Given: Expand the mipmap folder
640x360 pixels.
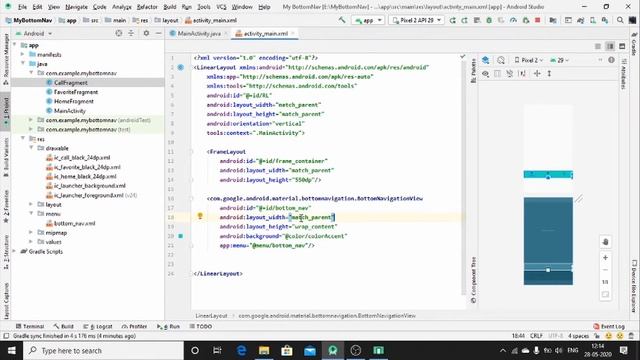Looking at the screenshot, I should [x=31, y=232].
